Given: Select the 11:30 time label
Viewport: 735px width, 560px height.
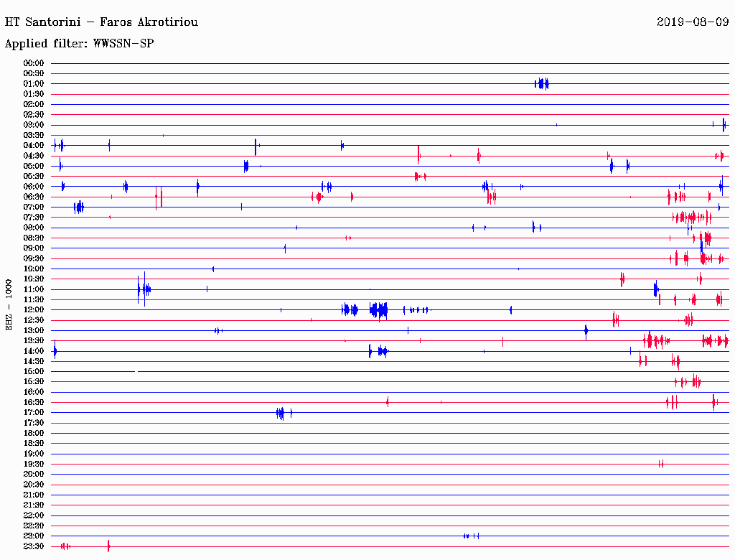Looking at the screenshot, I should point(34,299).
